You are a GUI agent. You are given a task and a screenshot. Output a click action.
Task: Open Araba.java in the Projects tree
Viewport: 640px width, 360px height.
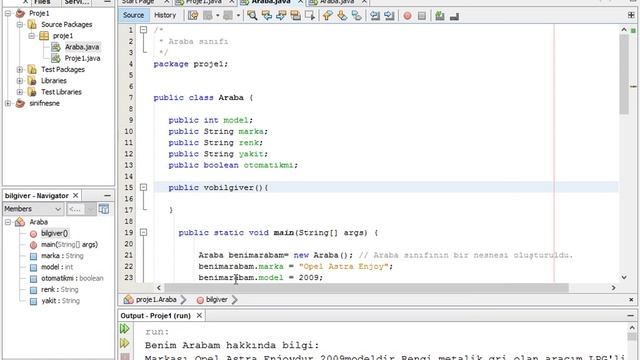point(82,47)
